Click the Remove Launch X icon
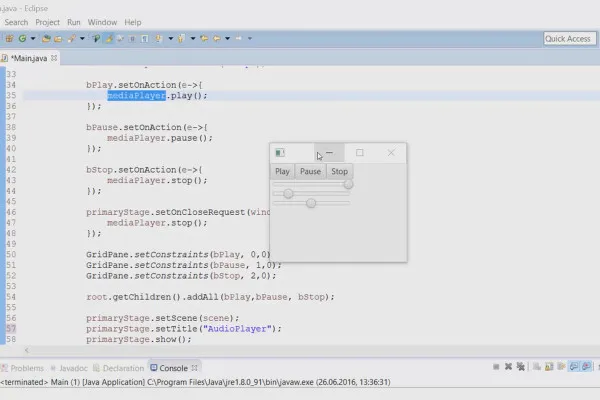This screenshot has width=600, height=400. (x=508, y=367)
